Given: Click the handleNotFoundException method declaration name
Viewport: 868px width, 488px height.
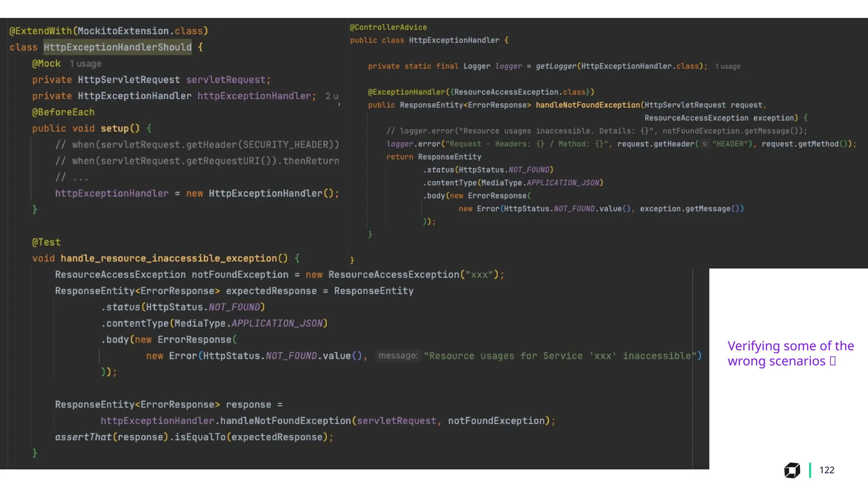Looking at the screenshot, I should coord(587,105).
